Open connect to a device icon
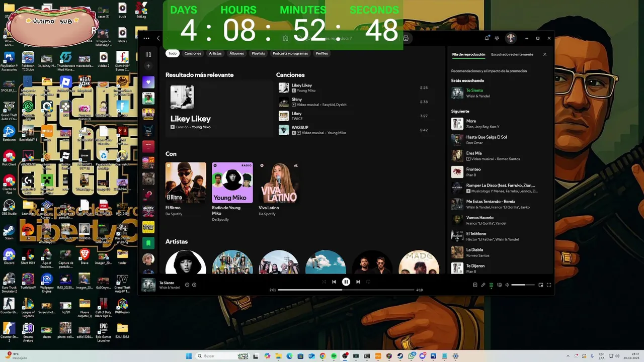644x362 pixels. pyautogui.click(x=500, y=285)
